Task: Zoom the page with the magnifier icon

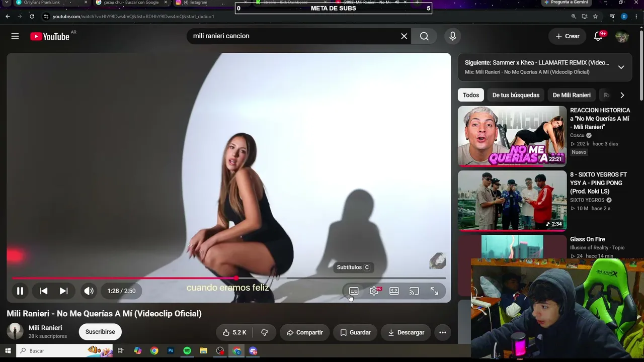Action: coord(574,16)
